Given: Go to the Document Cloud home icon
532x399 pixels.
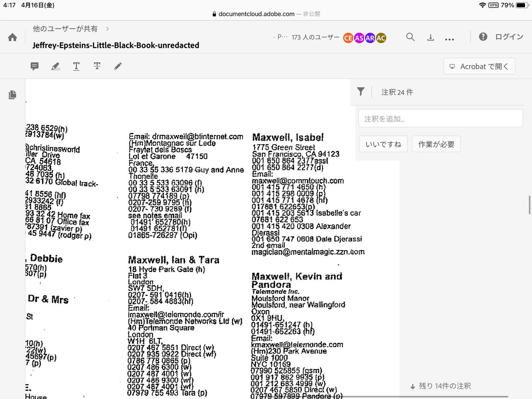Looking at the screenshot, I should point(12,37).
